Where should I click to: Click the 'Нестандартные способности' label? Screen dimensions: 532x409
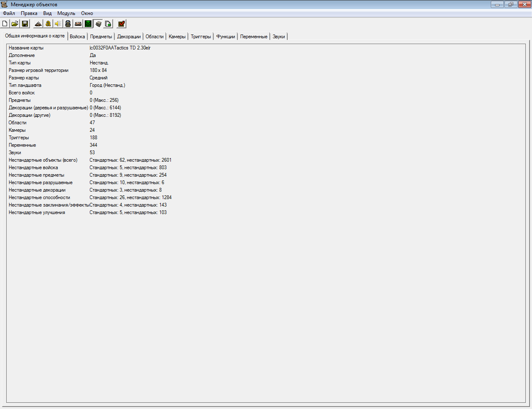pyautogui.click(x=39, y=197)
